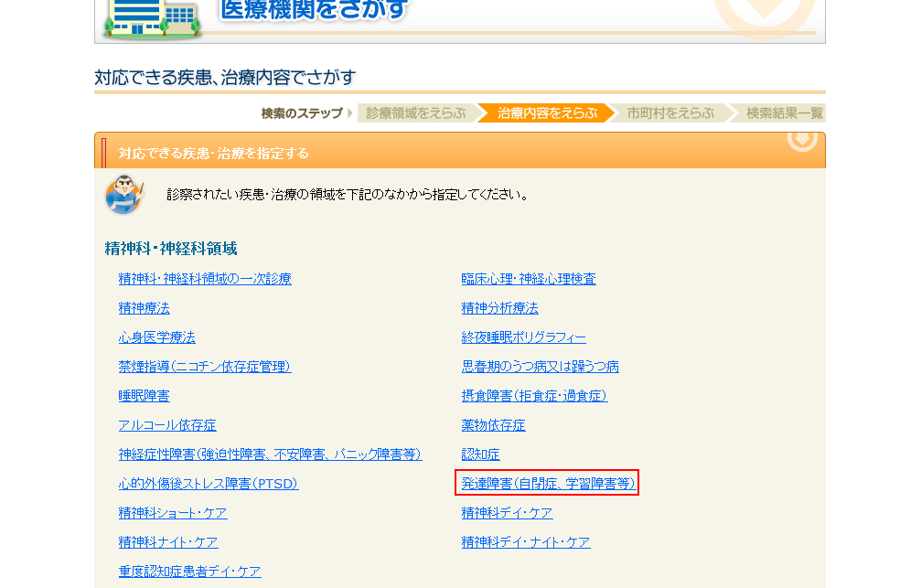This screenshot has height=588, width=921.
Task: Click 市町村をえらぶ step tab
Action: pyautogui.click(x=670, y=113)
